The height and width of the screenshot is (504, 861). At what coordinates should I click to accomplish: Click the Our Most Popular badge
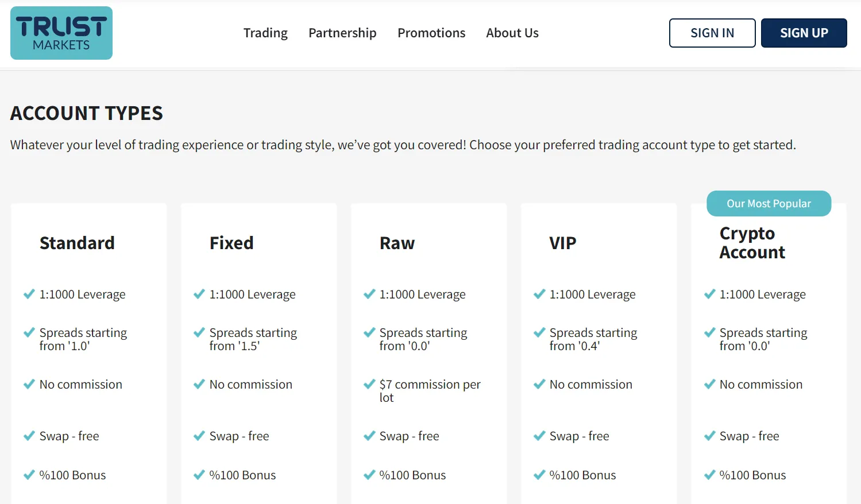pyautogui.click(x=769, y=203)
